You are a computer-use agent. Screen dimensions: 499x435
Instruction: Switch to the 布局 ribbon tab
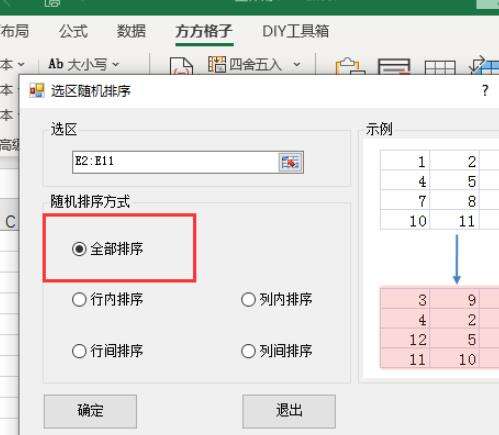point(14,32)
